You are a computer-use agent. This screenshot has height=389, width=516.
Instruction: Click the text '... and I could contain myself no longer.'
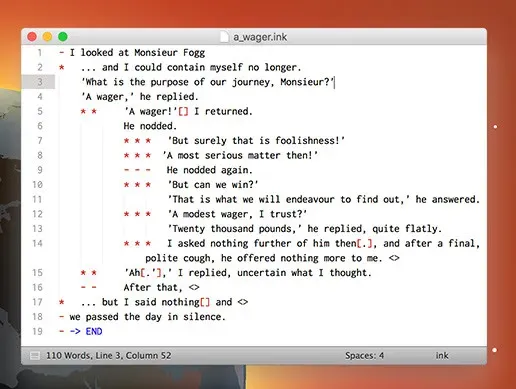191,67
